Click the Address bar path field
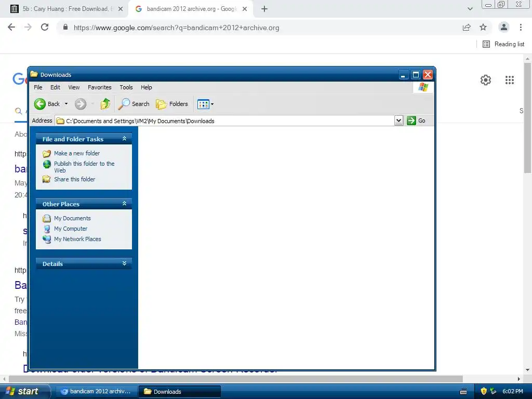This screenshot has height=399, width=532. coord(224,121)
